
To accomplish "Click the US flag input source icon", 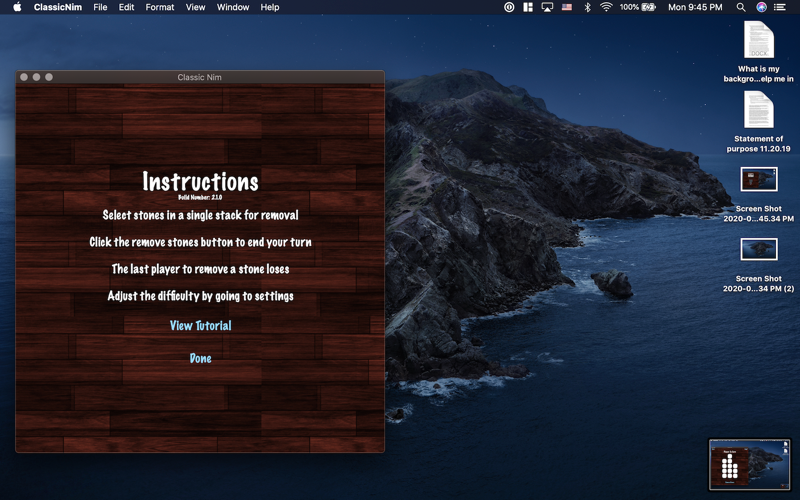I will (x=567, y=7).
